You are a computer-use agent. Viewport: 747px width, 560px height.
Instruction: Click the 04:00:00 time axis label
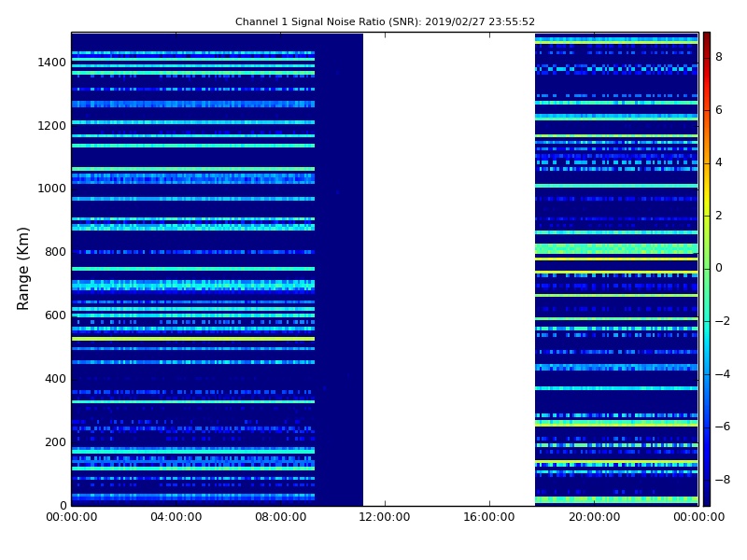click(176, 517)
